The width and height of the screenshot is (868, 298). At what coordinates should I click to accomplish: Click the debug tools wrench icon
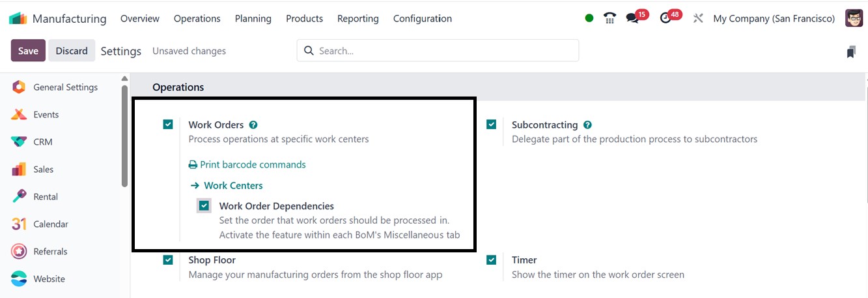click(x=698, y=18)
